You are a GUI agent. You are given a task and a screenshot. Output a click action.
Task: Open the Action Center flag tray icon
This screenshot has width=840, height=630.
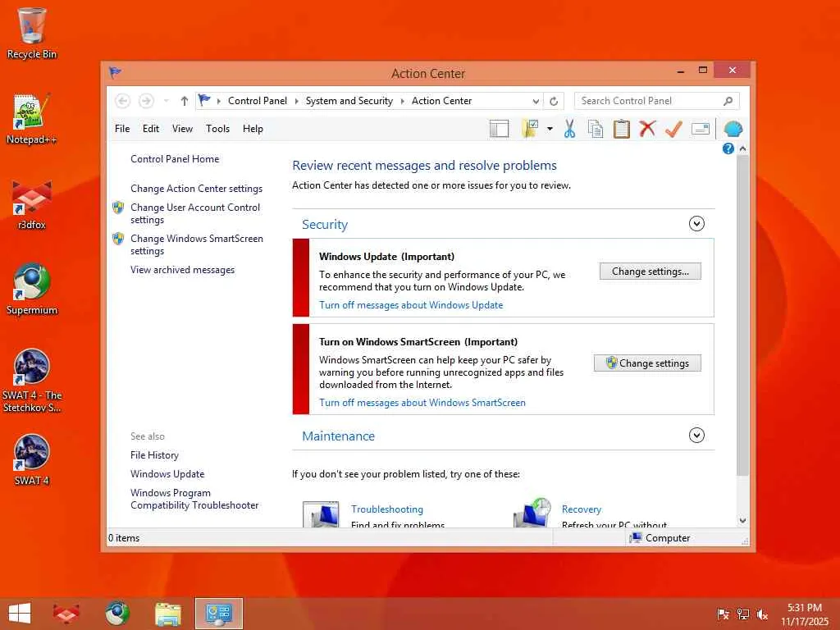tap(723, 614)
